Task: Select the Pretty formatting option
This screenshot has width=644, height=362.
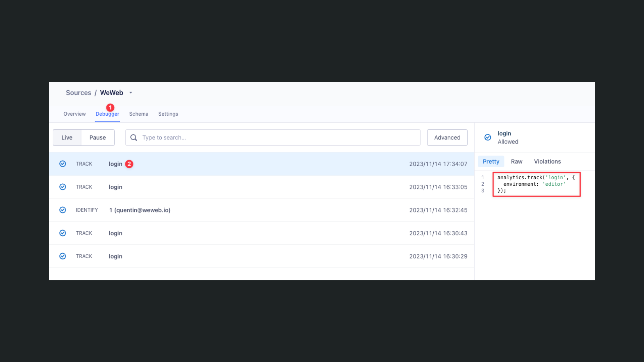Action: click(x=491, y=161)
